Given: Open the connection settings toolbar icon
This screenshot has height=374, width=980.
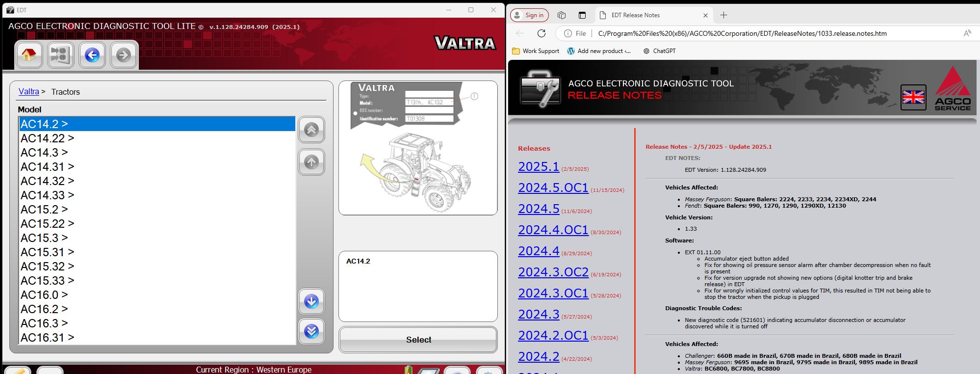Looking at the screenshot, I should (x=60, y=54).
